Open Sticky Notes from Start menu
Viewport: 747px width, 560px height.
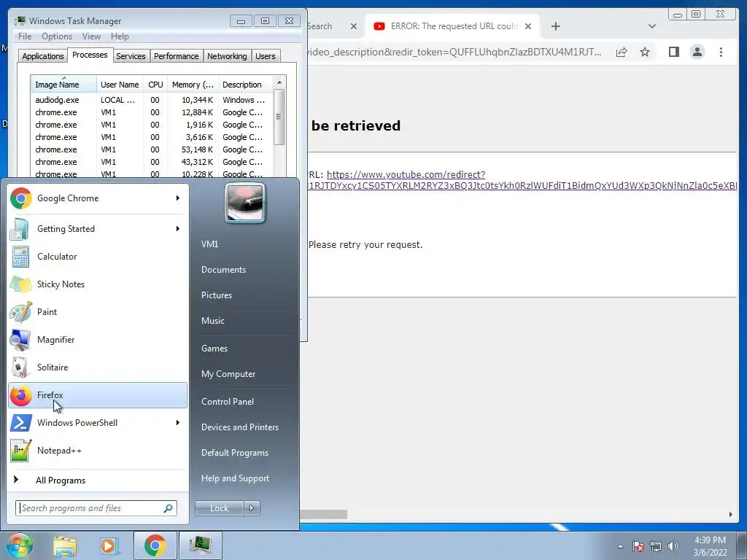98,284
